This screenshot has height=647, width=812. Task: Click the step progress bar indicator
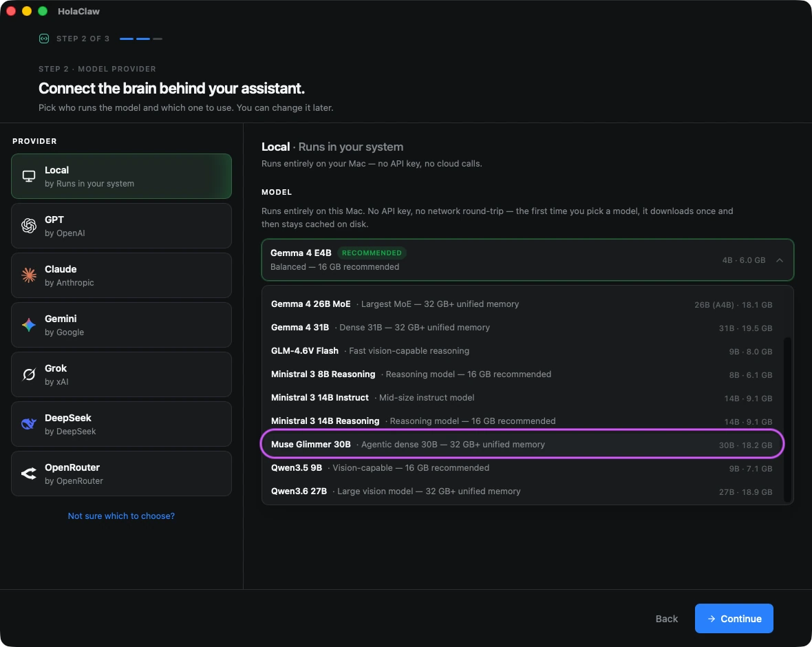(x=141, y=39)
